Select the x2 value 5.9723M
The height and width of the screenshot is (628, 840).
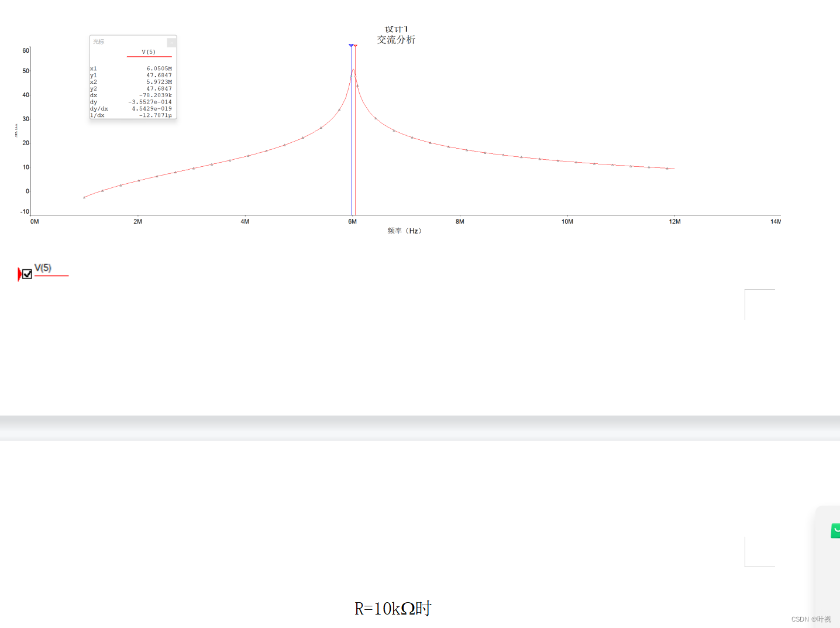(x=159, y=82)
